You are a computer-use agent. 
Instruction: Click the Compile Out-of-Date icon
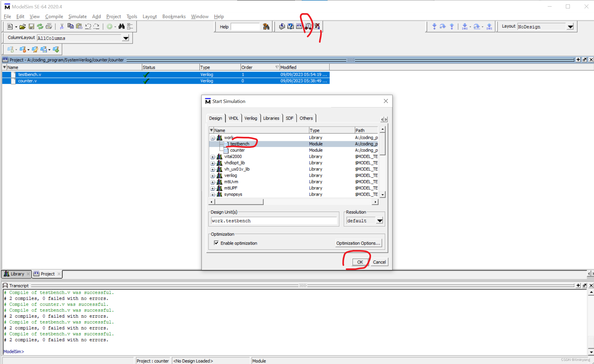click(x=291, y=26)
